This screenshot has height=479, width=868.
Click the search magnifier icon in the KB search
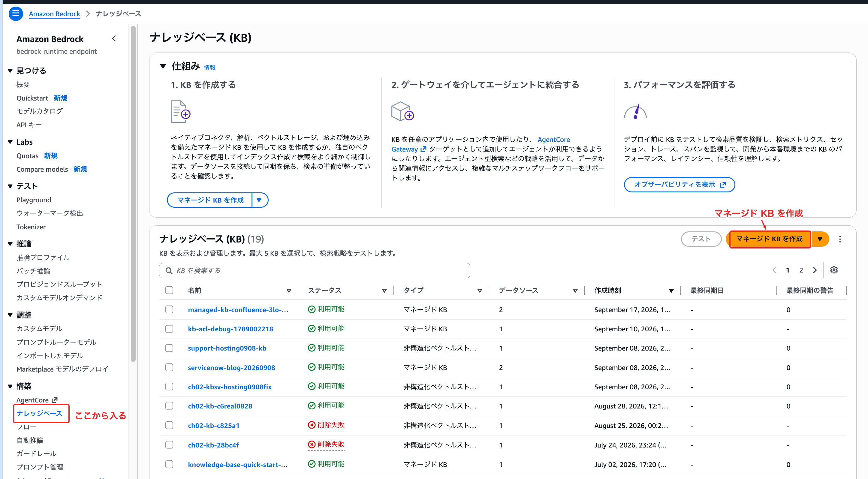[x=169, y=270]
